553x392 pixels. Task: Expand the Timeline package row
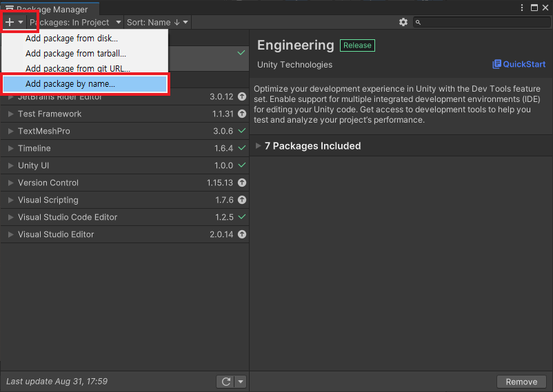(x=10, y=148)
